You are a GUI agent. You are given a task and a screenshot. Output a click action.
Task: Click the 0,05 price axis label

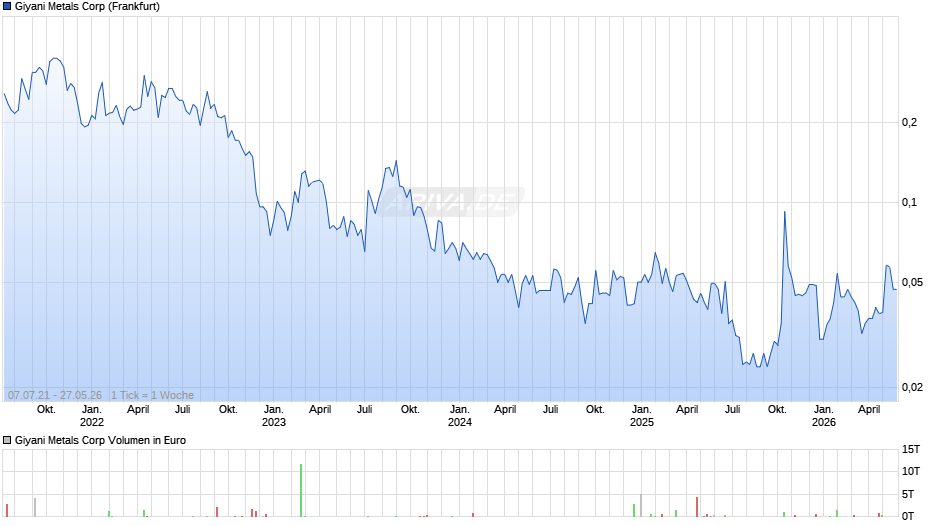(912, 282)
